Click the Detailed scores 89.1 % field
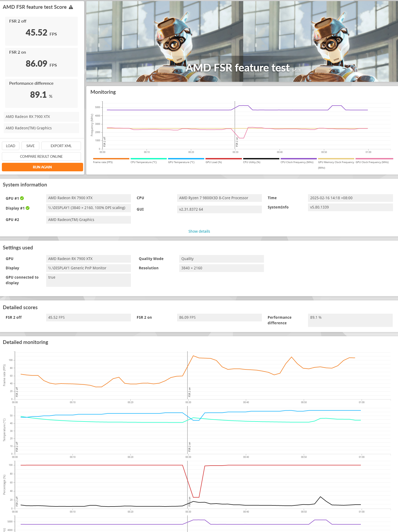Screen dimensions: 398x532 [x=350, y=320]
